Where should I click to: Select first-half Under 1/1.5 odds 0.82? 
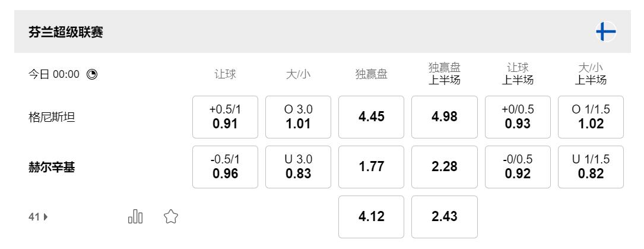591,167
